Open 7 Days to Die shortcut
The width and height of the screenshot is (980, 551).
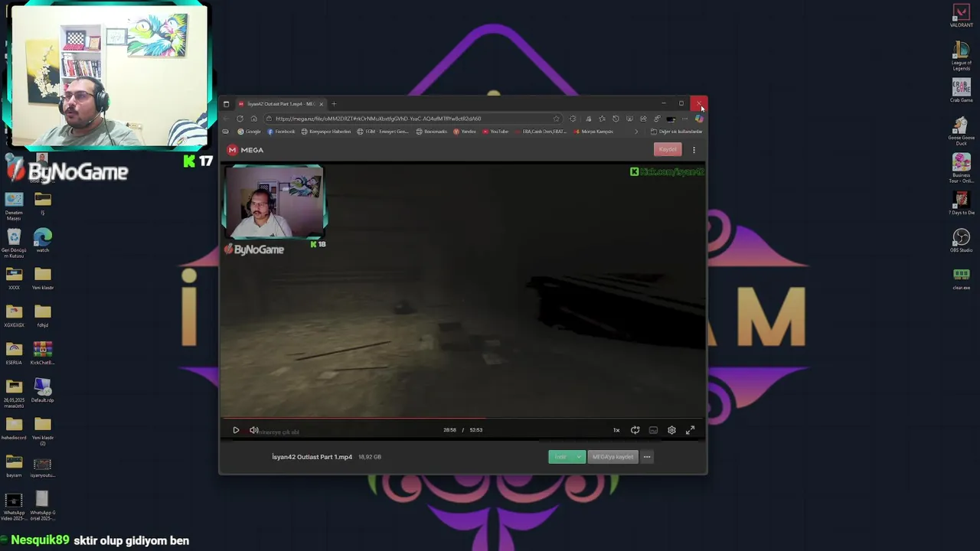point(962,203)
